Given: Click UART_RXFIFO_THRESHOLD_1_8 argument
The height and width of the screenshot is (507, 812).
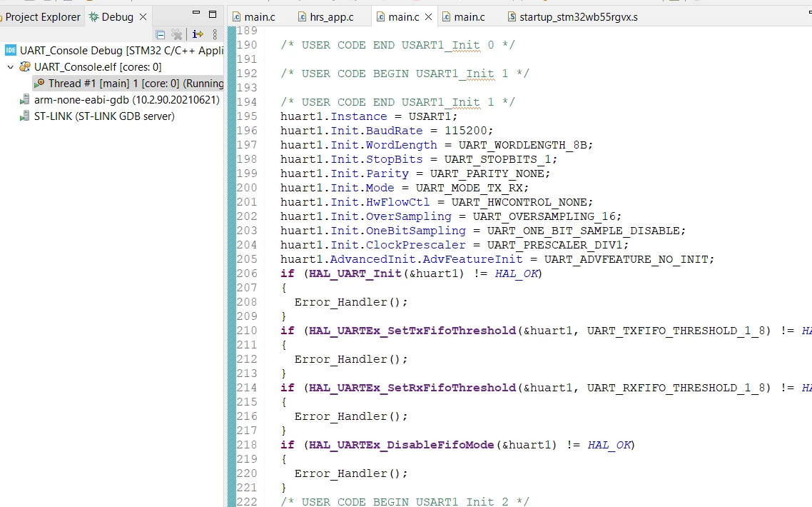Looking at the screenshot, I should point(675,388).
